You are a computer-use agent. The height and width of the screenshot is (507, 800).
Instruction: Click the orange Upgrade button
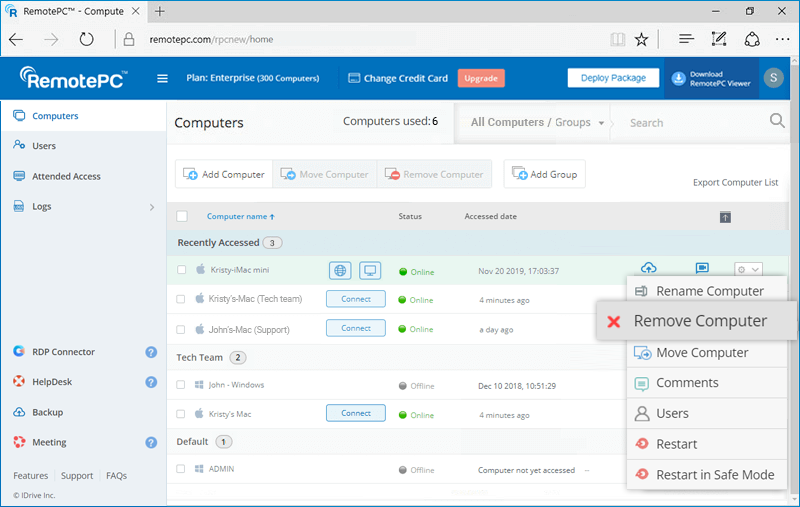click(x=481, y=78)
